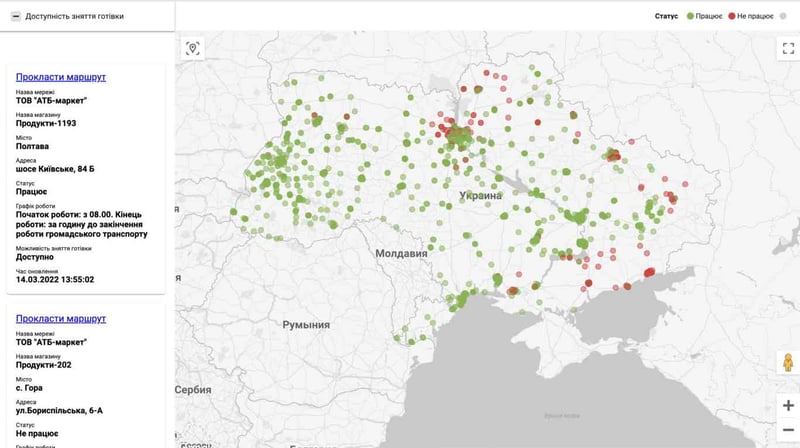
Task: Toggle the Не працює legend filter label
Action: coord(755,16)
